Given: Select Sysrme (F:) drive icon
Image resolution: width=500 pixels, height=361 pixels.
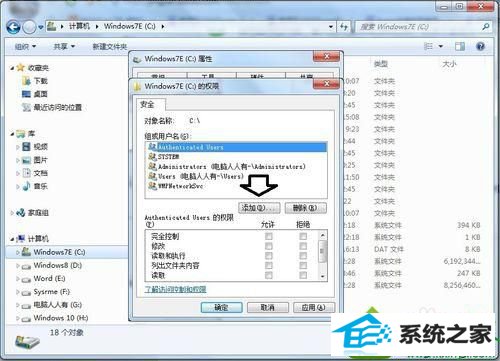Looking at the screenshot, I should tap(26, 293).
